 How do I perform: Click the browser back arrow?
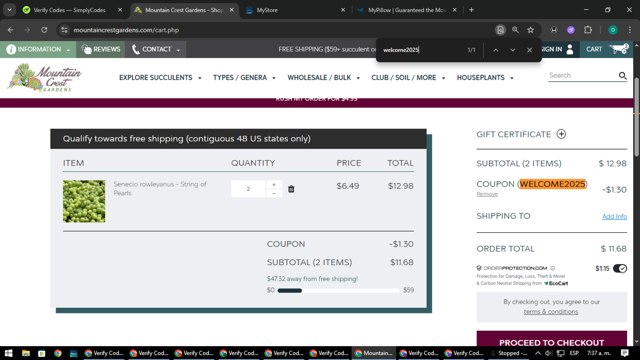tap(11, 30)
